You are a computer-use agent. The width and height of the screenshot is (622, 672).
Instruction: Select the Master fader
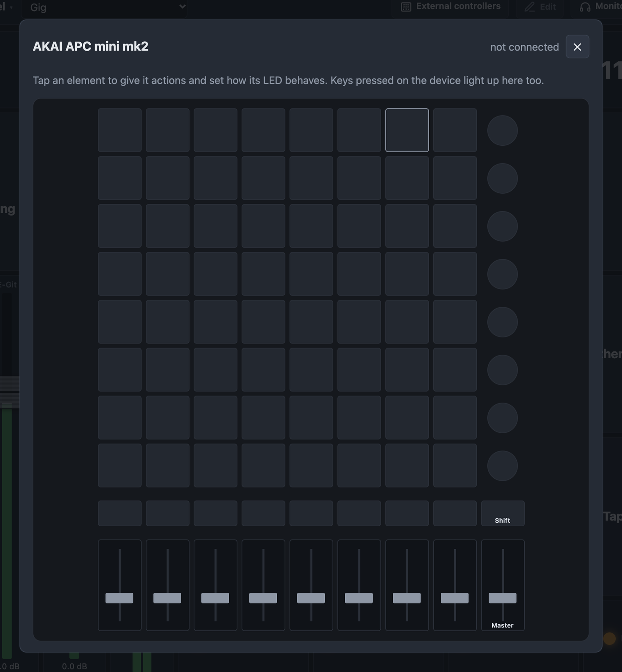(x=502, y=585)
